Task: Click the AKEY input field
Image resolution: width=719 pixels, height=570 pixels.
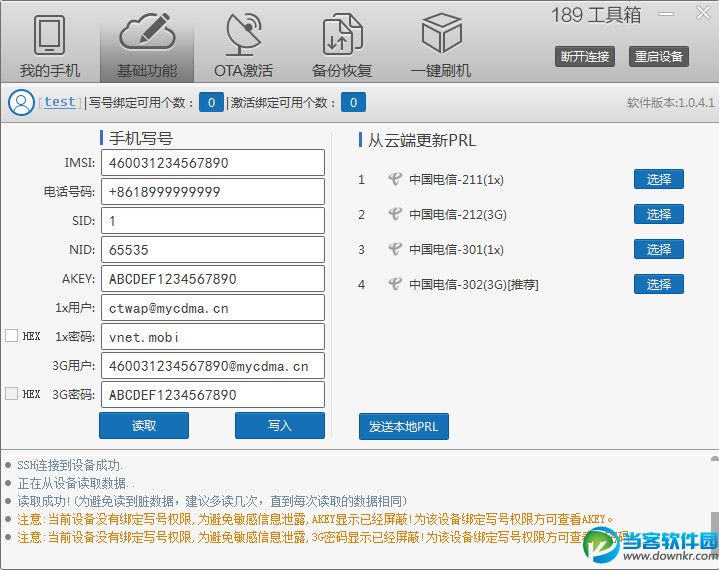Action: coord(213,279)
